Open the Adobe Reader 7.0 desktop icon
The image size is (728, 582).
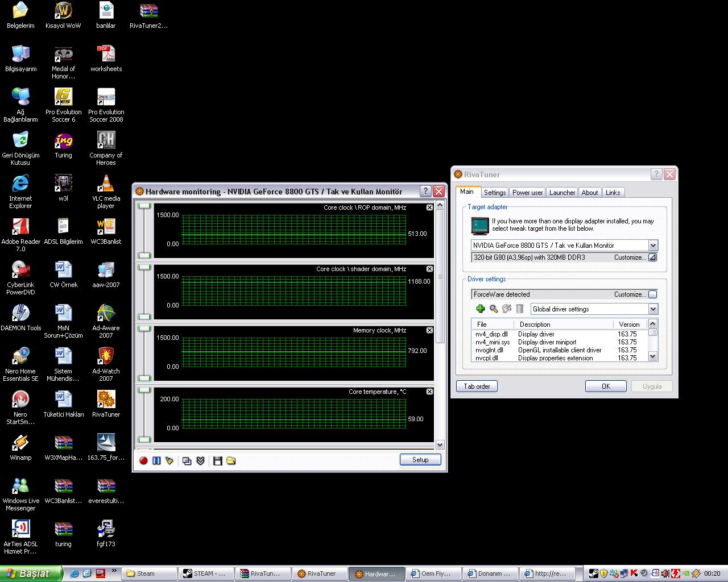click(20, 234)
